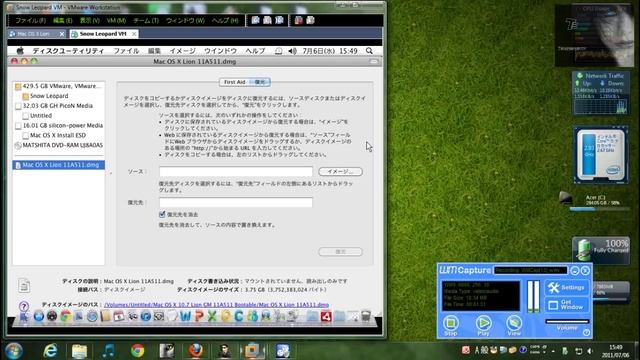640x360 pixels.
Task: Select Mac OS X Lion 11A511.dmg image
Action: tap(58, 165)
